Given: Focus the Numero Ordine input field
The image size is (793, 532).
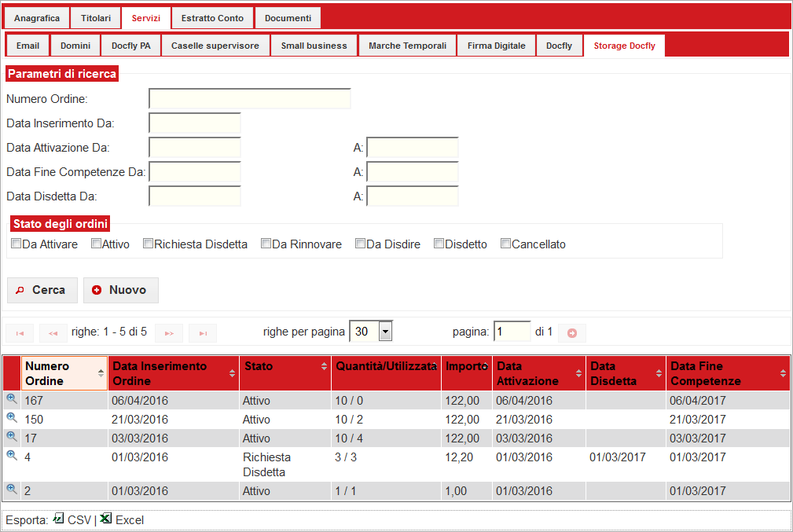Looking at the screenshot, I should tap(250, 98).
